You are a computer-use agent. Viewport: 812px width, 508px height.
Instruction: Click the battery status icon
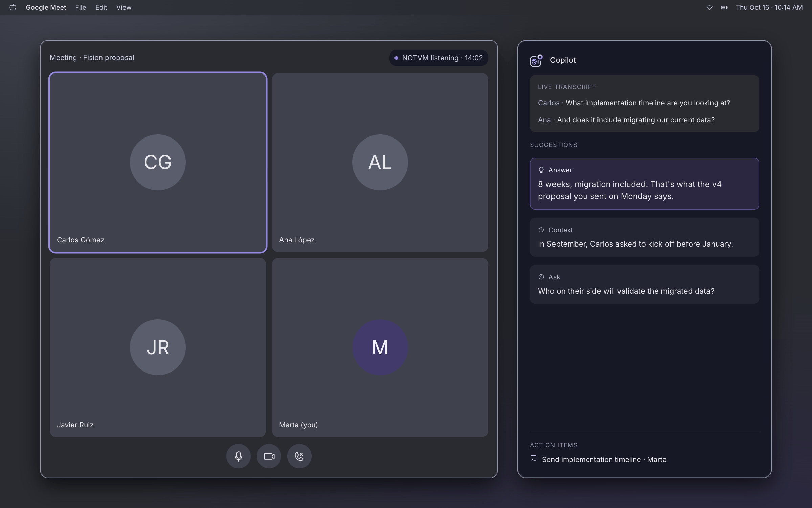pyautogui.click(x=724, y=7)
